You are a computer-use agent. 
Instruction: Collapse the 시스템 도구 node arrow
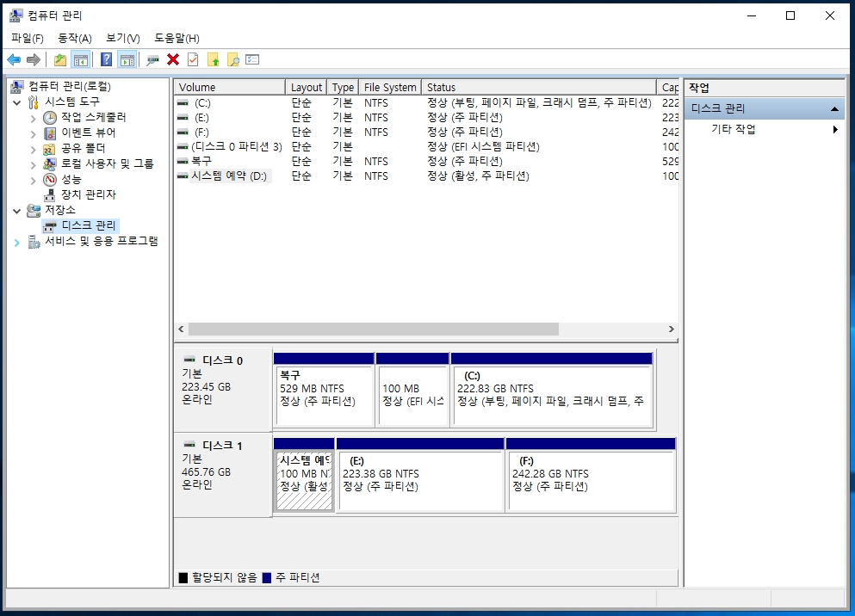point(17,102)
